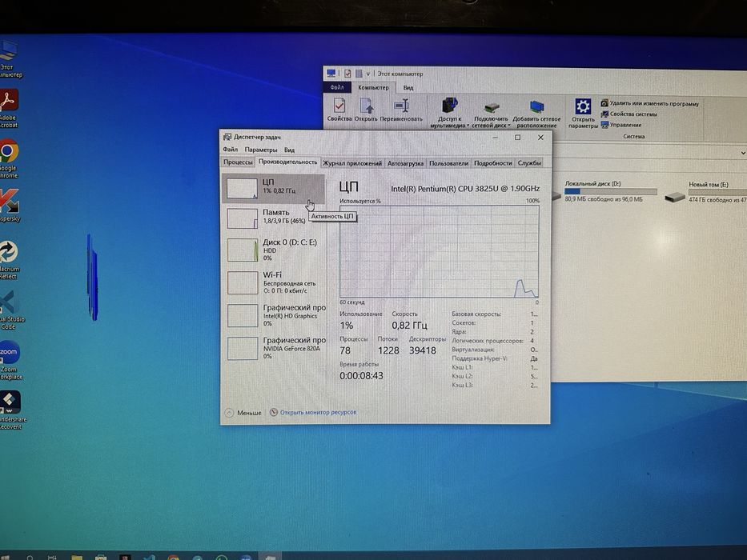
Task: Open the Wondershare Recoverit desktop shortcut
Action: pos(11,410)
